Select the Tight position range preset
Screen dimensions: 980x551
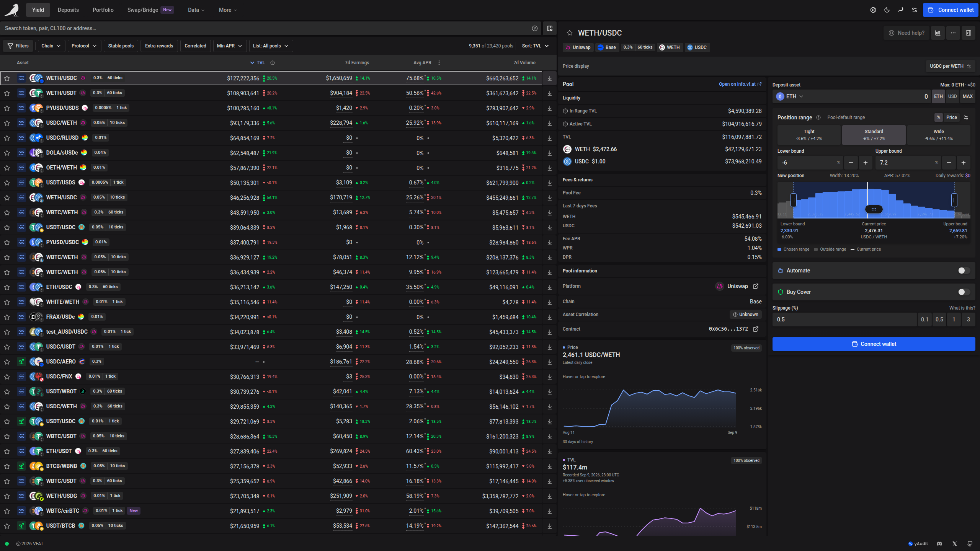[x=809, y=135]
